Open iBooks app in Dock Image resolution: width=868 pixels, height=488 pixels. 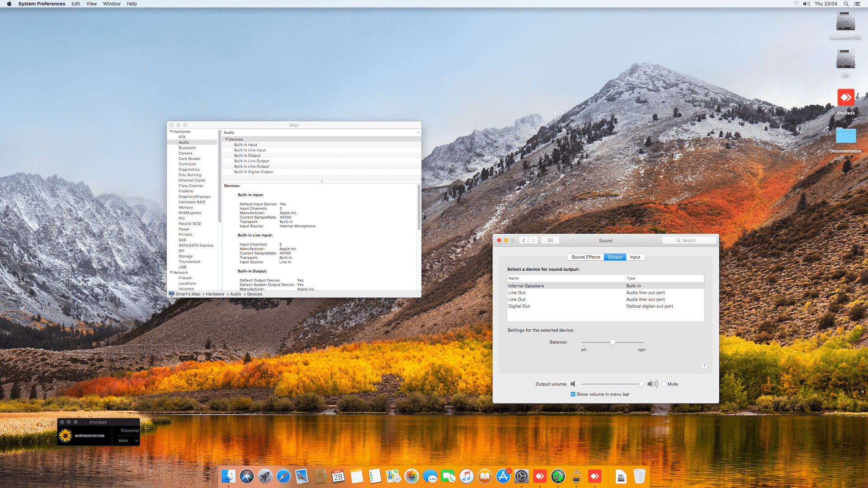(485, 476)
